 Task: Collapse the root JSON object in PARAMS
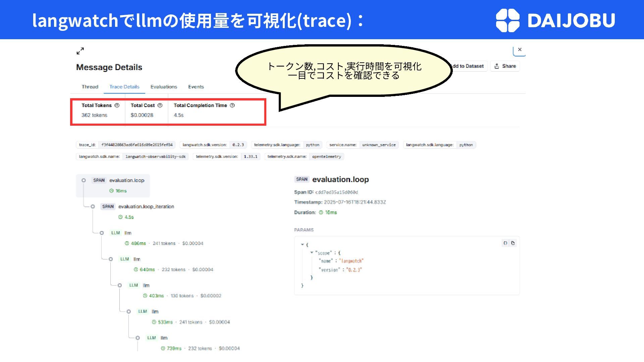click(x=302, y=245)
